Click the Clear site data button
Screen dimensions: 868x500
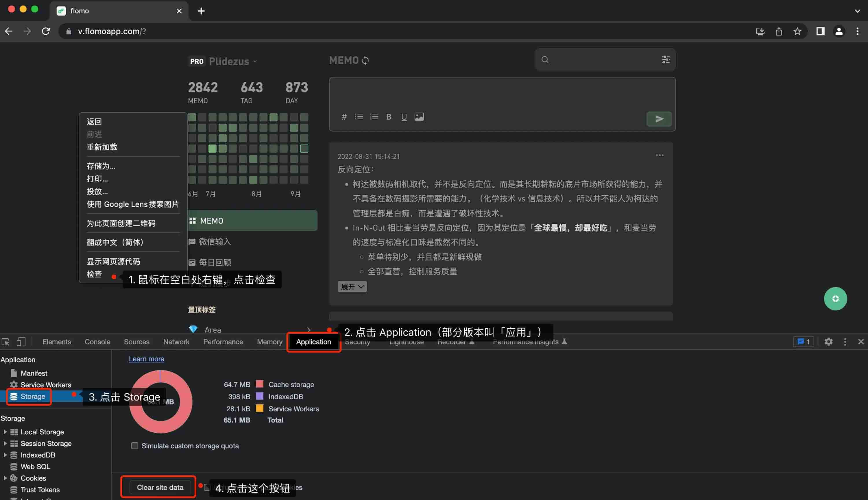point(160,488)
